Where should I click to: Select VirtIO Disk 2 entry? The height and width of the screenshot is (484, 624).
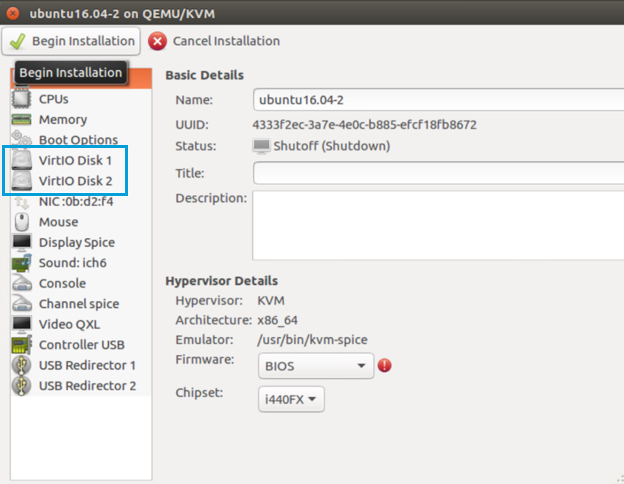point(81,181)
